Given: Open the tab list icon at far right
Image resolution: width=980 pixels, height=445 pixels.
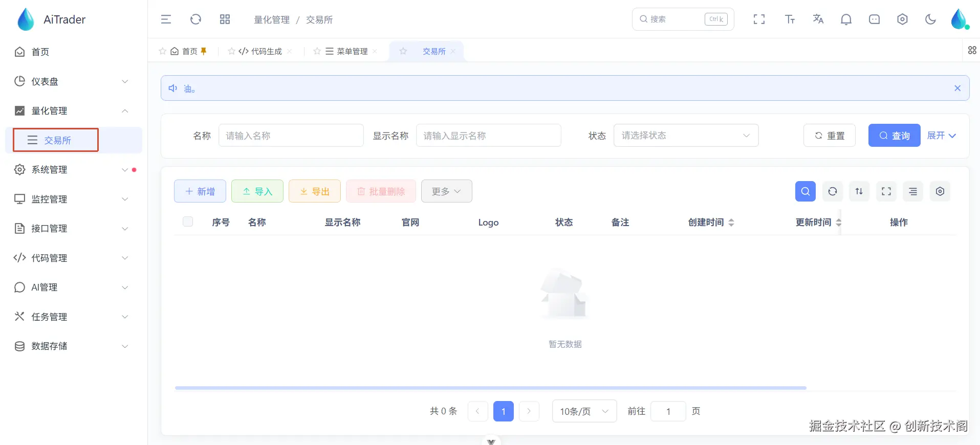Looking at the screenshot, I should tap(972, 50).
